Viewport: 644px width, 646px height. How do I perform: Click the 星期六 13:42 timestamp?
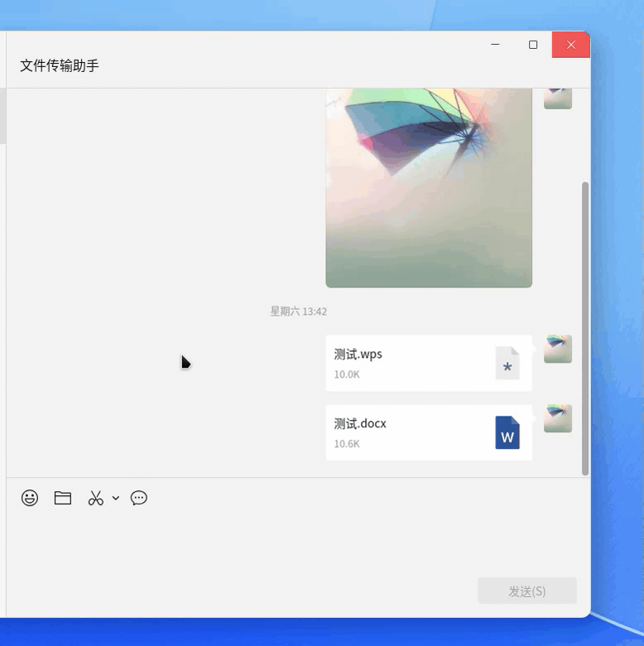point(299,311)
